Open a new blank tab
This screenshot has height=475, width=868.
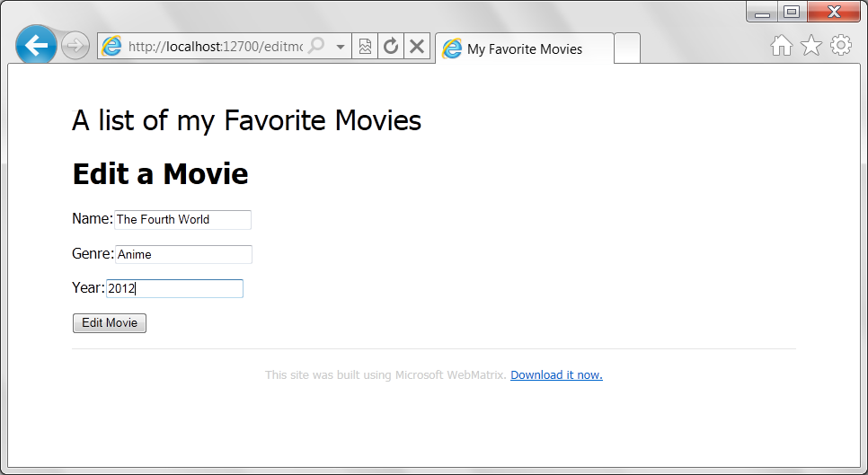627,48
